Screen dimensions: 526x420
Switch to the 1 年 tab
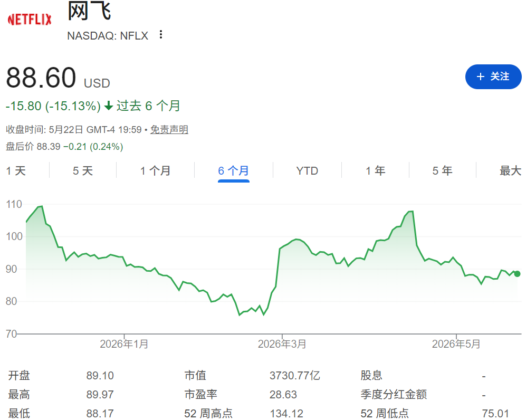coord(376,171)
